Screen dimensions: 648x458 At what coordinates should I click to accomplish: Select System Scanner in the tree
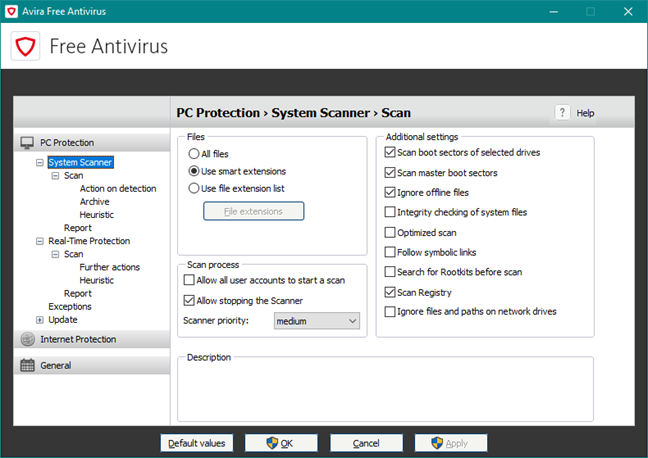tap(80, 162)
